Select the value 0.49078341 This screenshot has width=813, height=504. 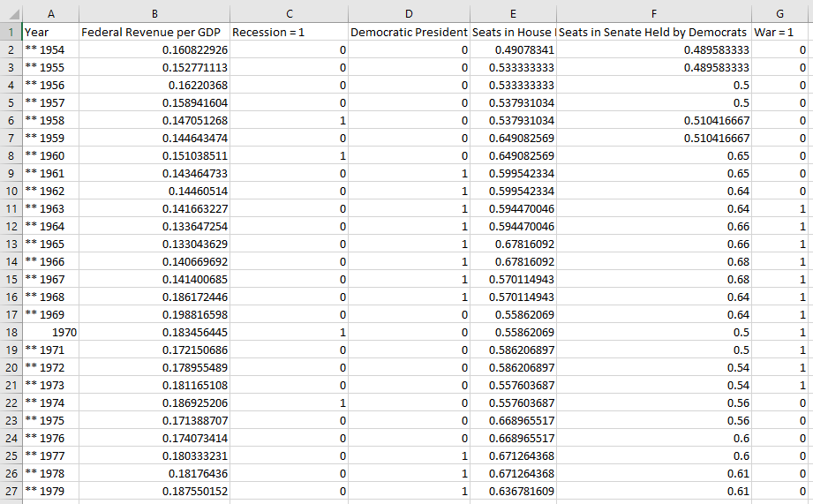tap(513, 49)
